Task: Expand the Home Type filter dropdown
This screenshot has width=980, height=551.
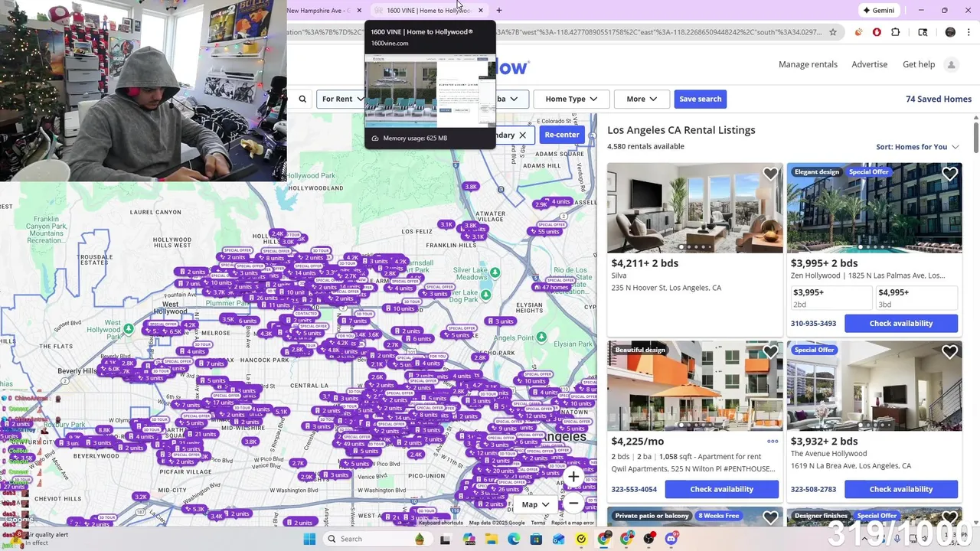Action: [571, 99]
